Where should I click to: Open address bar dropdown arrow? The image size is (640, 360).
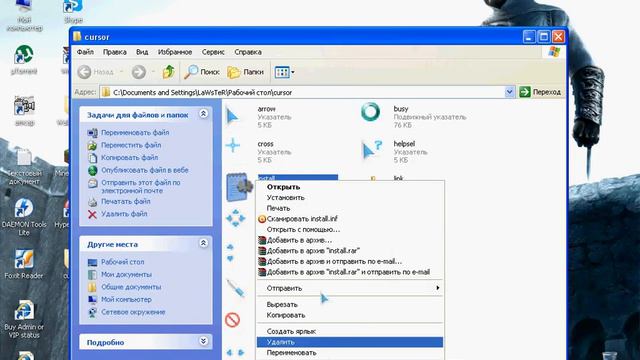(509, 92)
